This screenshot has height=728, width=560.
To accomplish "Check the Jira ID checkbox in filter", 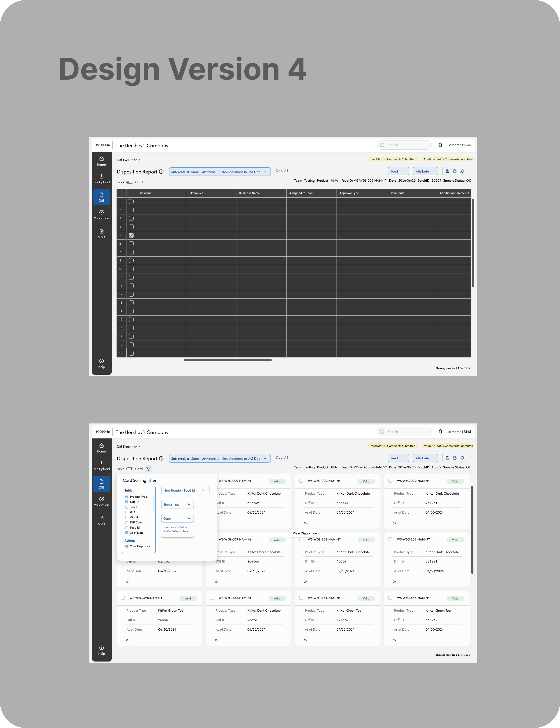I will (127, 507).
